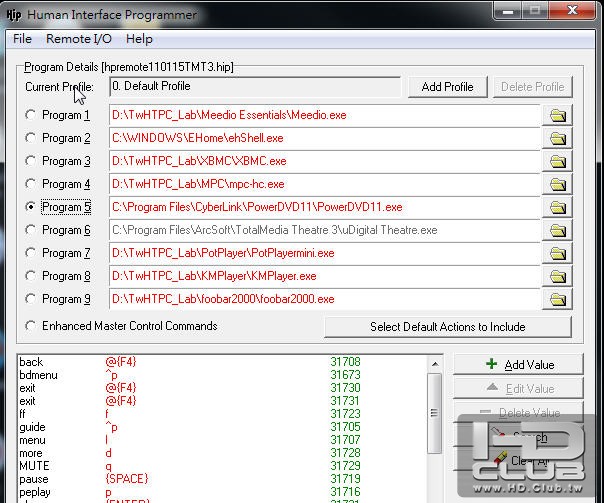Select the Program 8 radio button
The width and height of the screenshot is (604, 503).
(30, 276)
